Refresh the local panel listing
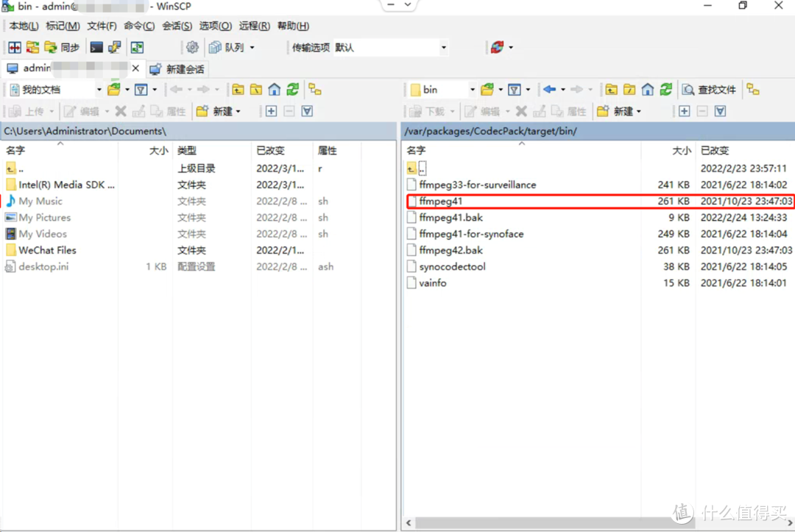Screen dimensions: 795x532 292,90
